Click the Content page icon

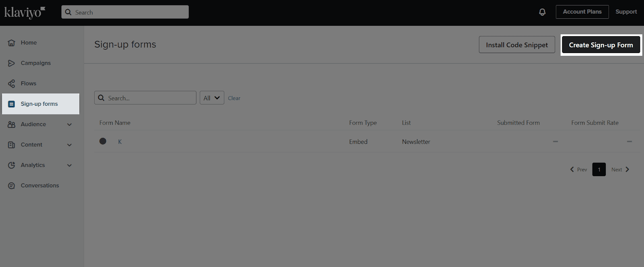(x=12, y=145)
